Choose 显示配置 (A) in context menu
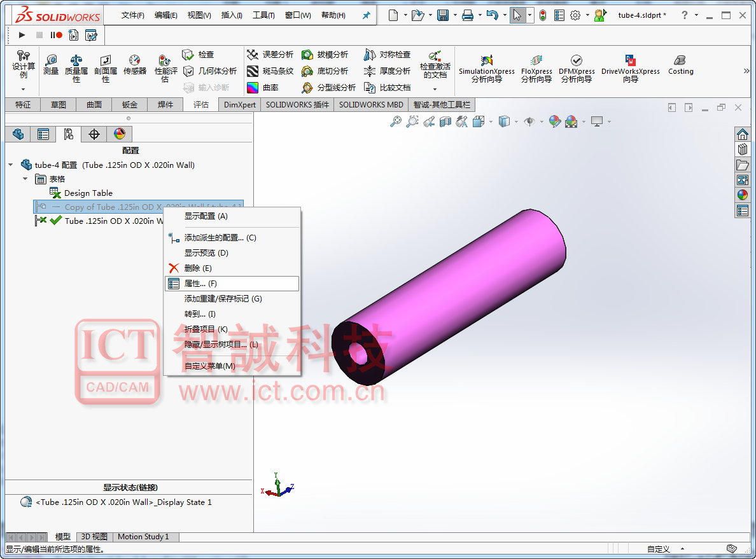The width and height of the screenshot is (756, 559). coord(232,216)
